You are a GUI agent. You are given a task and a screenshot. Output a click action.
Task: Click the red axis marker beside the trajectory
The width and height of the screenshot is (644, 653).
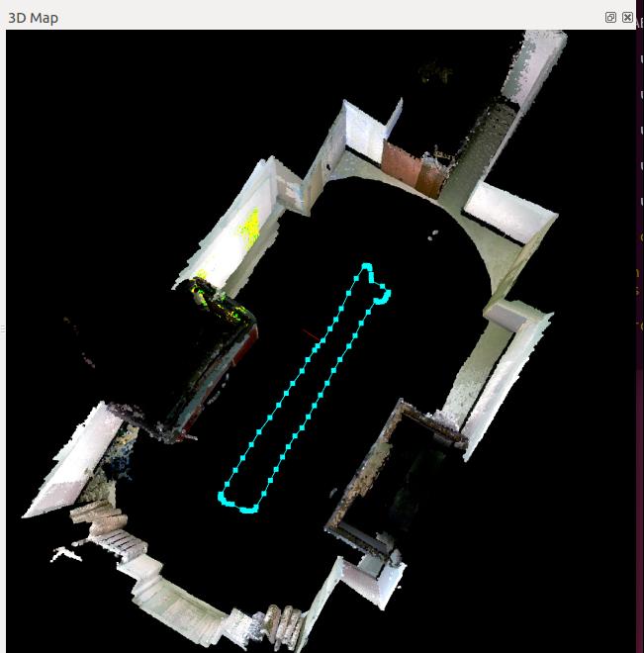click(311, 335)
